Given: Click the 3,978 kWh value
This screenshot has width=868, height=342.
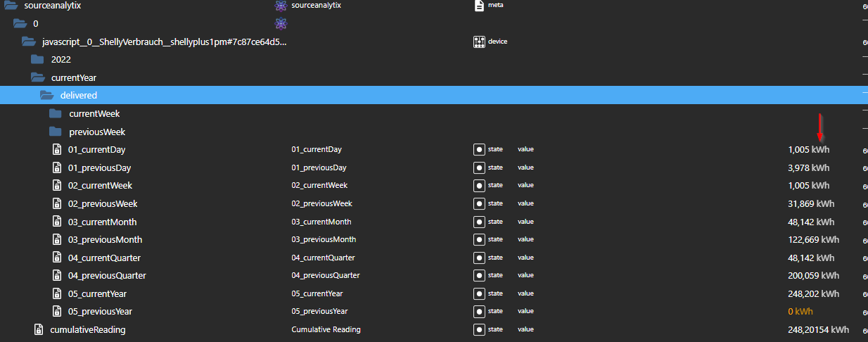Looking at the screenshot, I should [x=809, y=167].
